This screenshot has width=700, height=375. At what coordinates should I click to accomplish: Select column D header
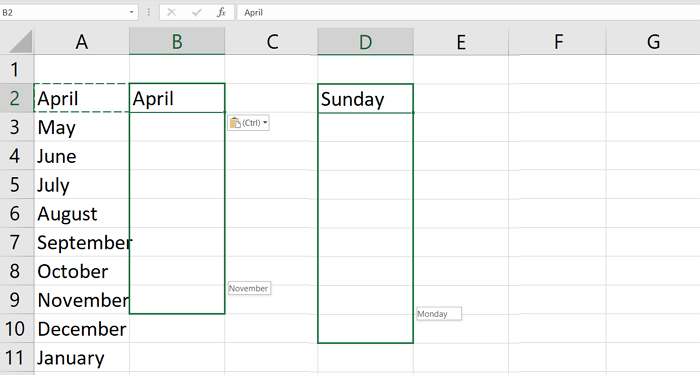point(365,42)
